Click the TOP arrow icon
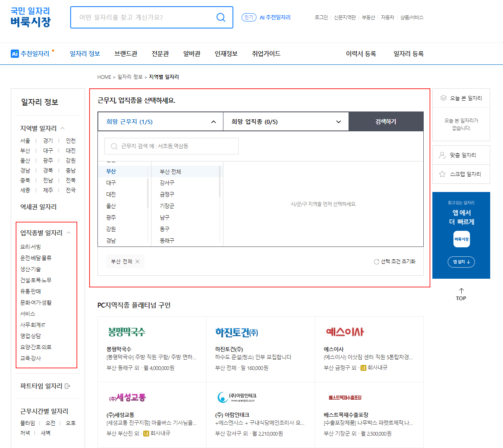The image size is (503, 448). click(x=461, y=291)
